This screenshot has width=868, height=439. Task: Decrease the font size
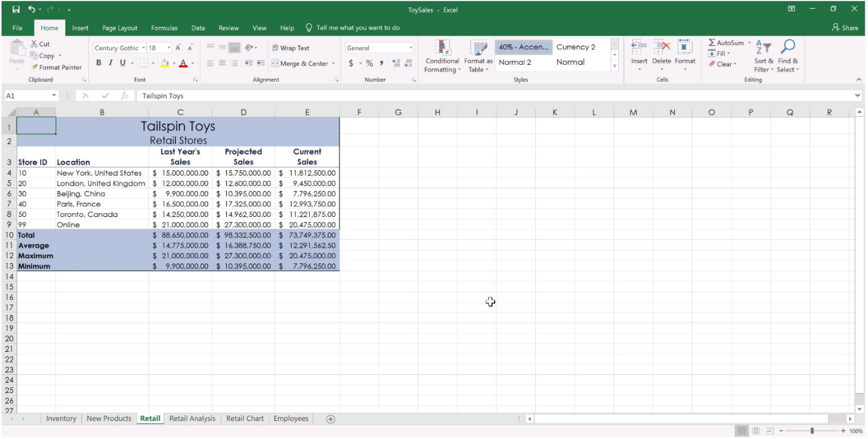[x=190, y=48]
